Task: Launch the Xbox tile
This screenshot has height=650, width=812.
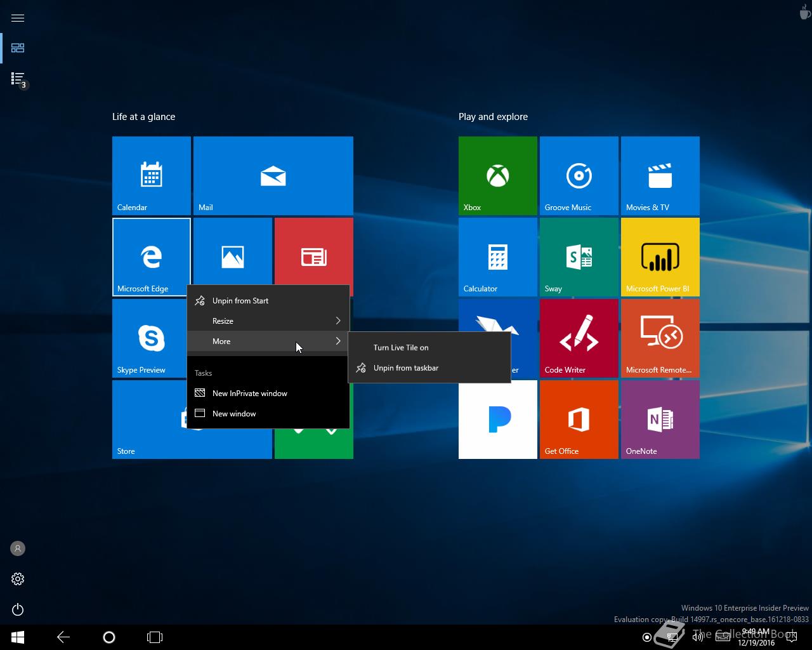Action: [x=498, y=176]
